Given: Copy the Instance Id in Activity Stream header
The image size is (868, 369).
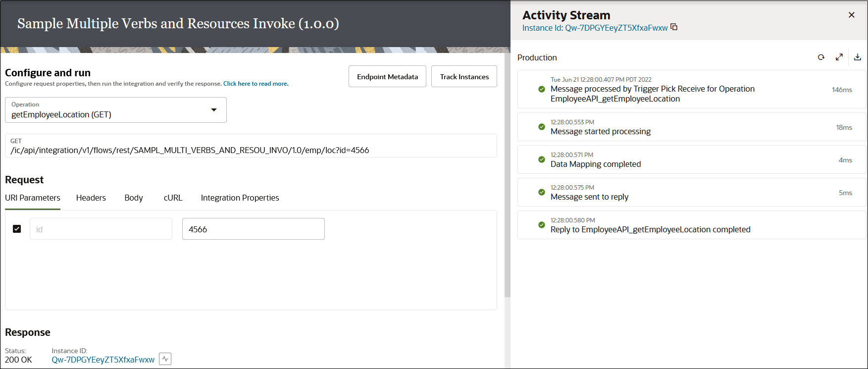Looking at the screenshot, I should 674,27.
